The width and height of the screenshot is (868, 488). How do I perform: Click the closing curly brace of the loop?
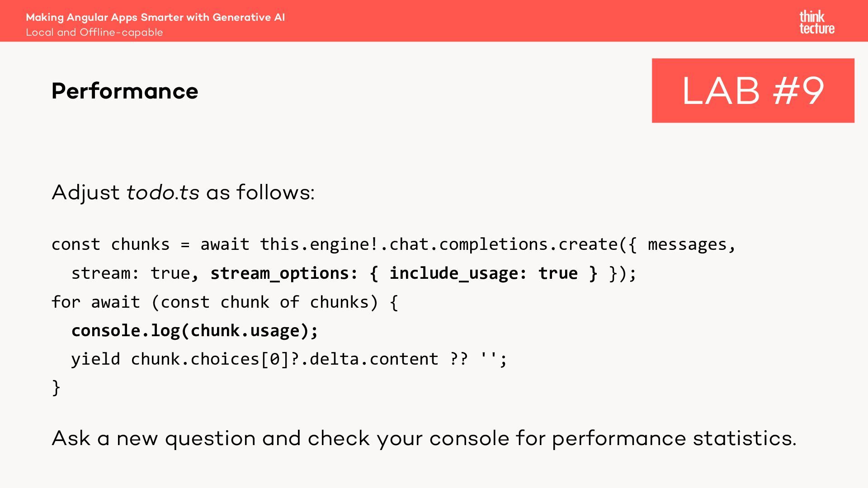pyautogui.click(x=56, y=388)
